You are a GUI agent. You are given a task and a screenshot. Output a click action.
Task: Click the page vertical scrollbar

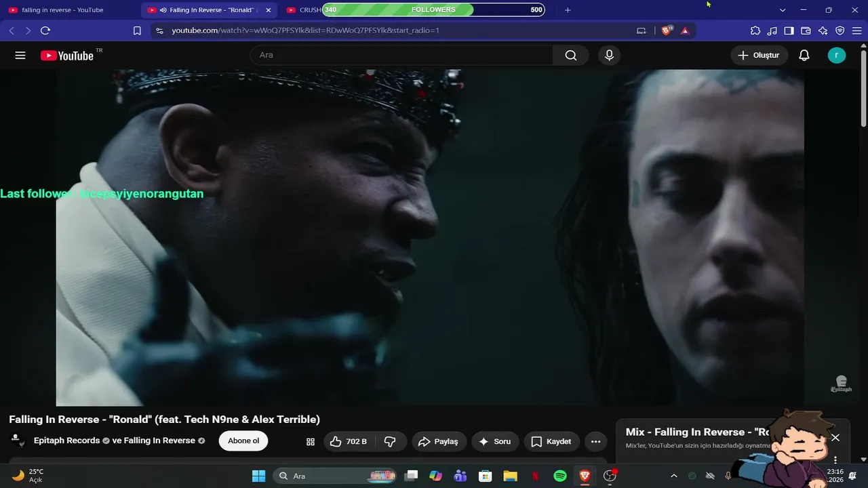pos(863,88)
